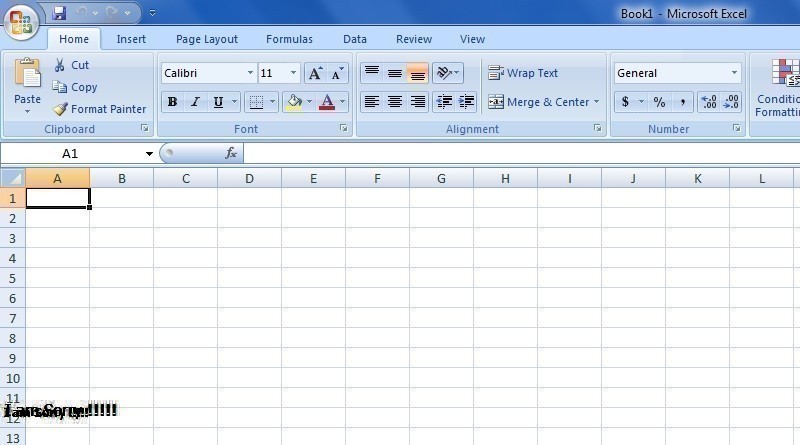Decrease the indent
The image size is (800, 445).
pos(444,102)
